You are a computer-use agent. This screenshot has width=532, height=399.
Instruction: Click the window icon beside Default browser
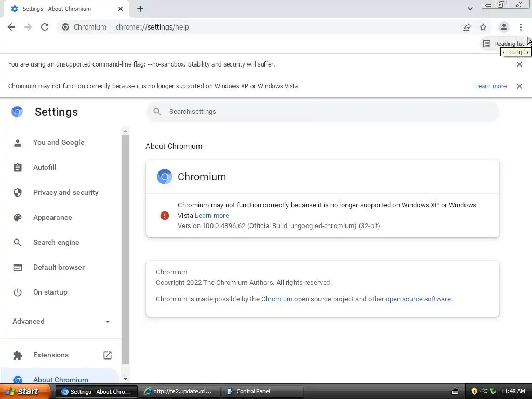click(x=18, y=268)
